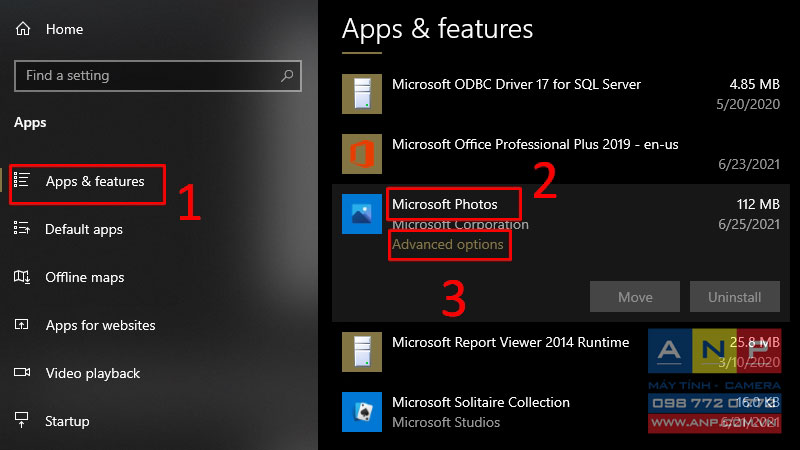800x450 pixels.
Task: Open Advanced options for Microsoft Photos
Action: point(447,244)
